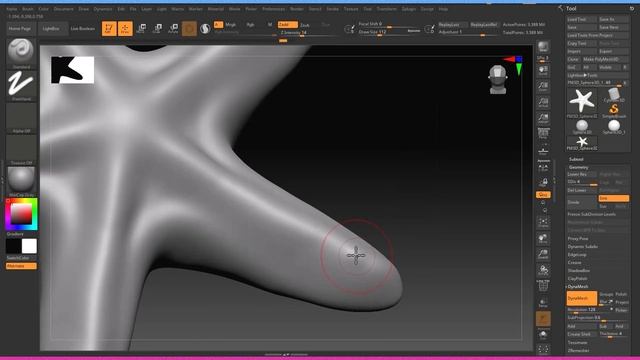Toggle the Smt smooth option under Divide

pyautogui.click(x=613, y=198)
